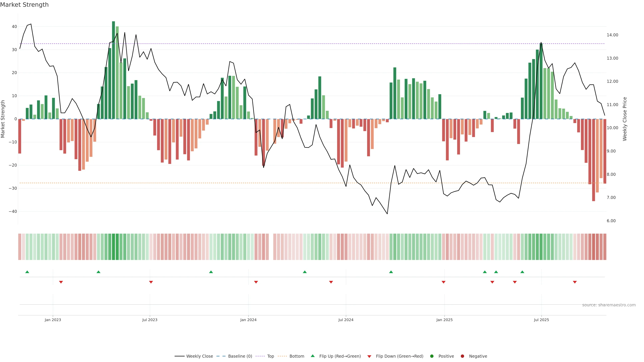Viewport: 644px width, 362px height.
Task: Click the Positive green circle legend icon
Action: [x=432, y=356]
